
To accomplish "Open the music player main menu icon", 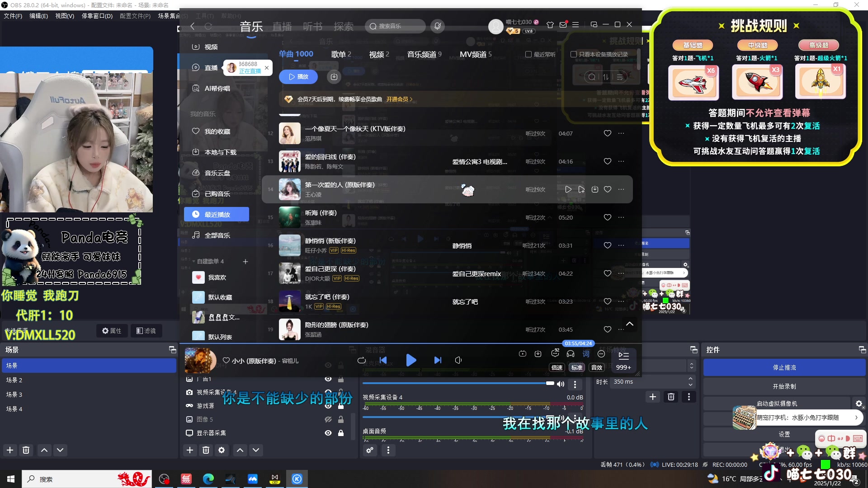I will 576,25.
